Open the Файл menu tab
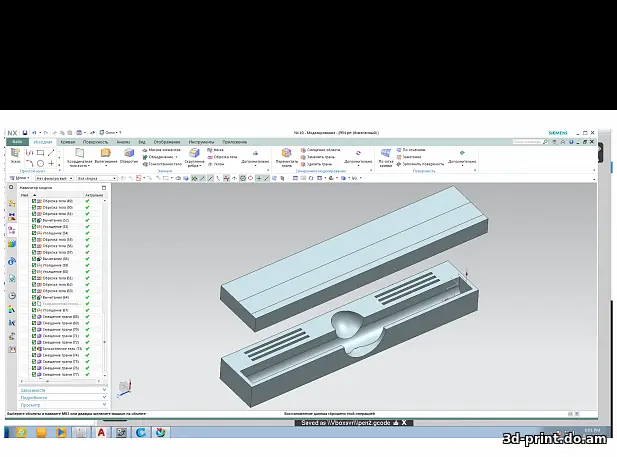The height and width of the screenshot is (457, 617). point(17,142)
